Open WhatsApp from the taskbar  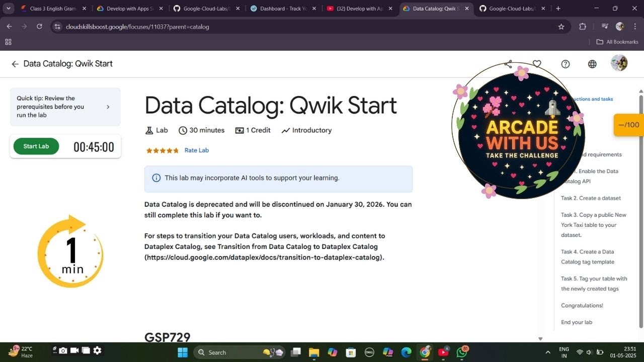(462, 352)
